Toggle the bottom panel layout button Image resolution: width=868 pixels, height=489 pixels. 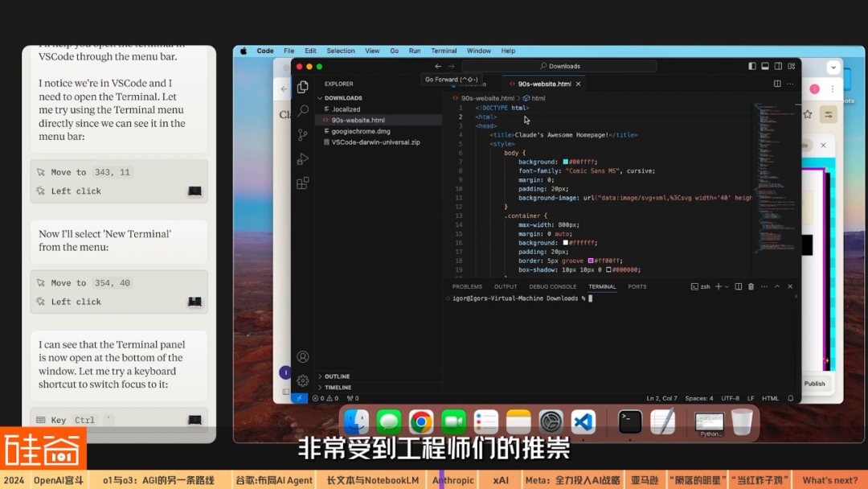pos(765,66)
